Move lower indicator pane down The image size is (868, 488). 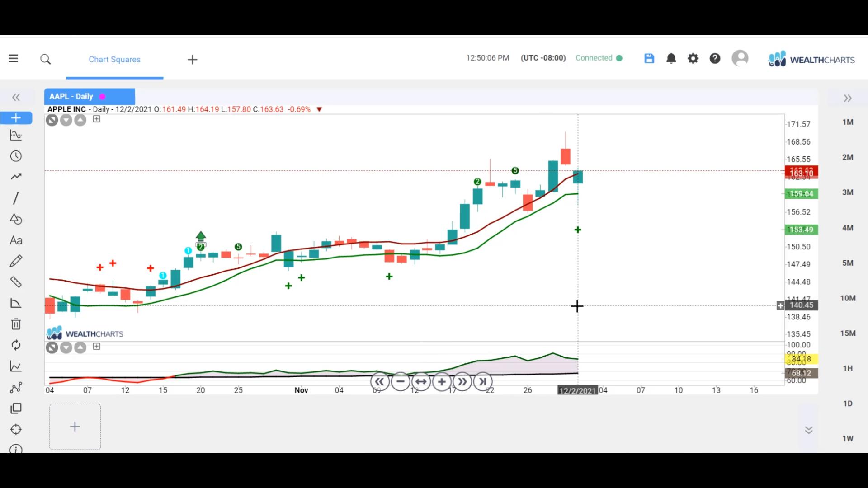(66, 347)
